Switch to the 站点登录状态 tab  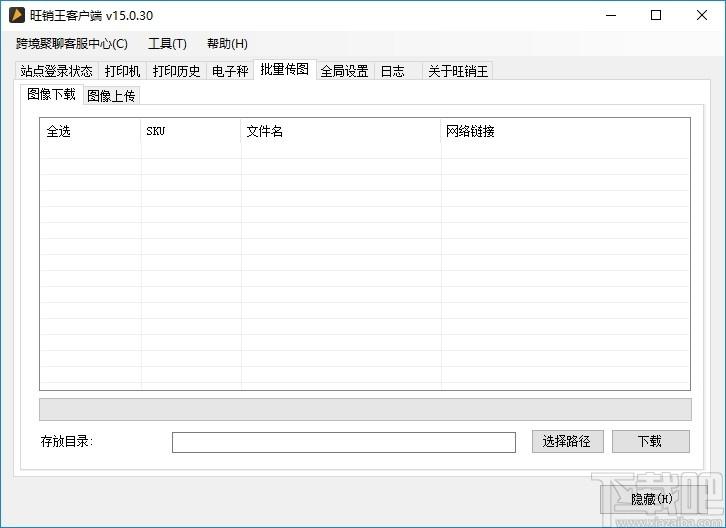[x=56, y=71]
